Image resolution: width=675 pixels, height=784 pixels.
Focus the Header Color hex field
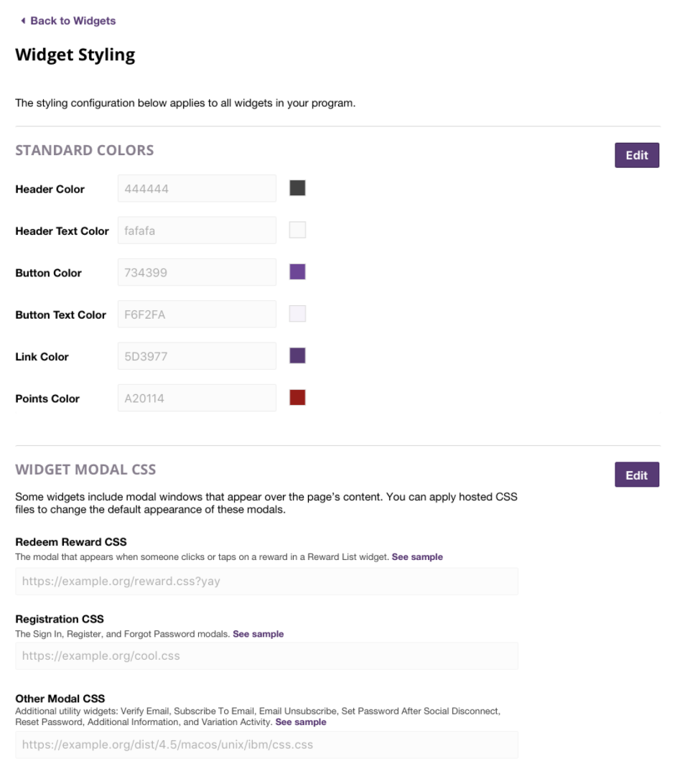[x=197, y=189]
